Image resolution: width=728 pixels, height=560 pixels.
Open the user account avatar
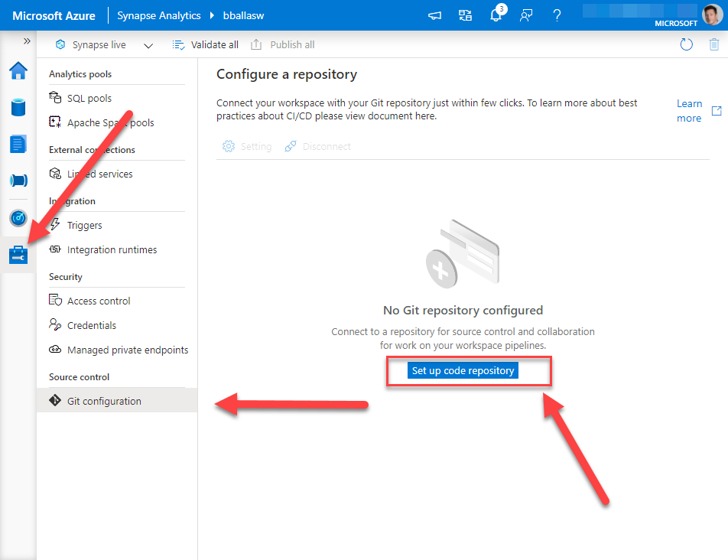click(713, 15)
